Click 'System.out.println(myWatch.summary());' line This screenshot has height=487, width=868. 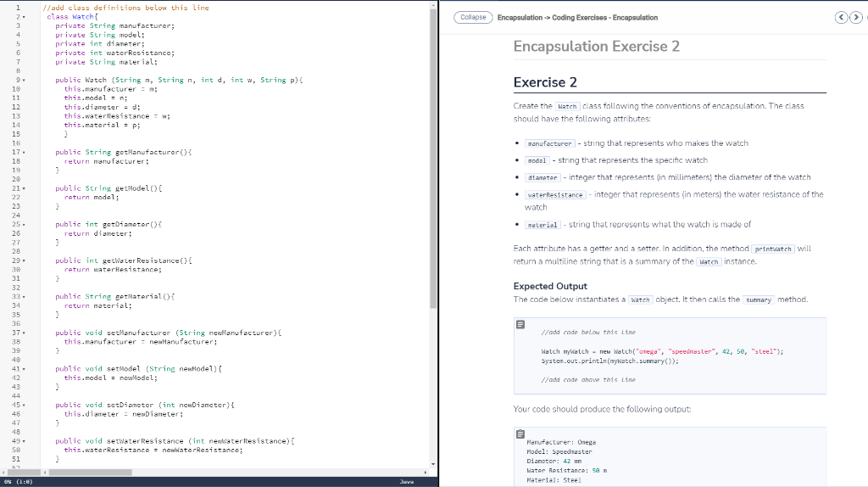pos(609,361)
